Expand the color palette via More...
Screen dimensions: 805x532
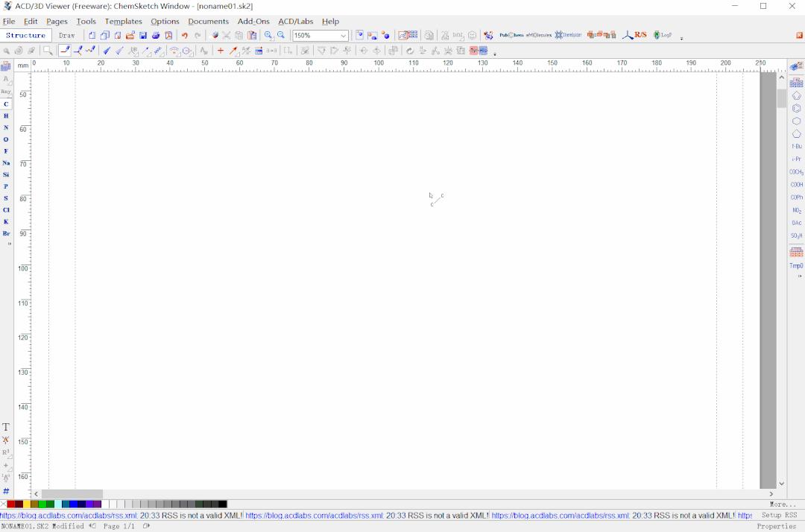coord(782,504)
